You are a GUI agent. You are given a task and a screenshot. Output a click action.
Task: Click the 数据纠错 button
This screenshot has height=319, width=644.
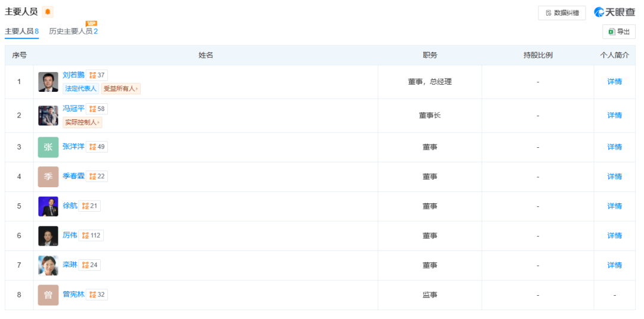pos(562,13)
